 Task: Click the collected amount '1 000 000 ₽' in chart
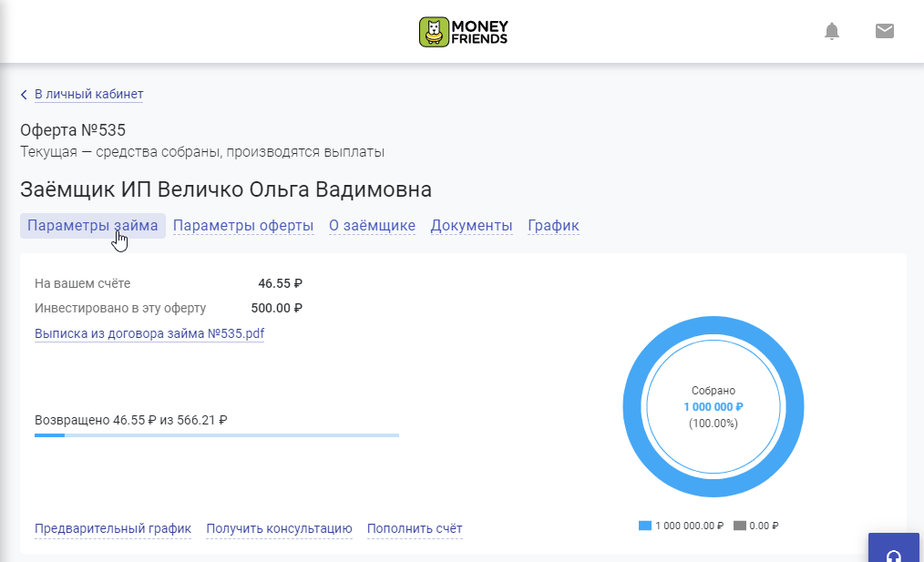click(714, 407)
